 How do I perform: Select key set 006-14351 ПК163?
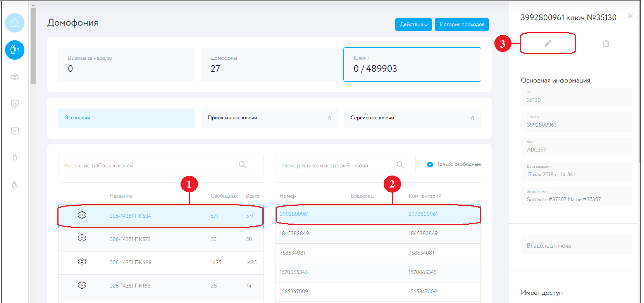(x=161, y=286)
